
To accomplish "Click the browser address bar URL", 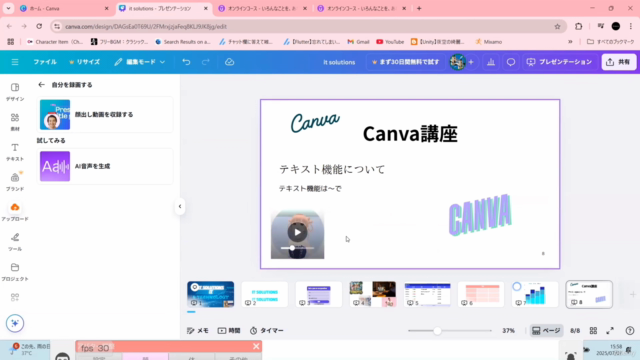I will [146, 27].
